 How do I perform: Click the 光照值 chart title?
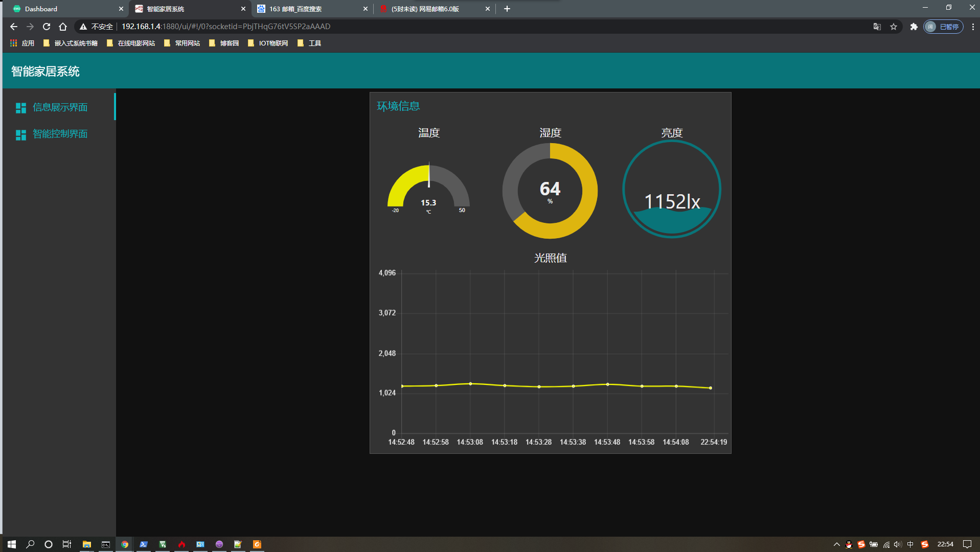[x=551, y=258]
